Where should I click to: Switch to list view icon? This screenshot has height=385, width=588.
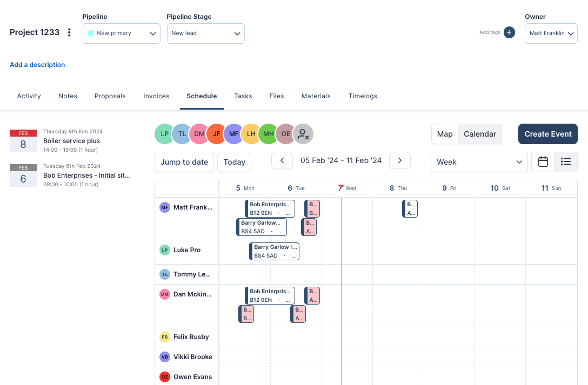click(x=566, y=161)
